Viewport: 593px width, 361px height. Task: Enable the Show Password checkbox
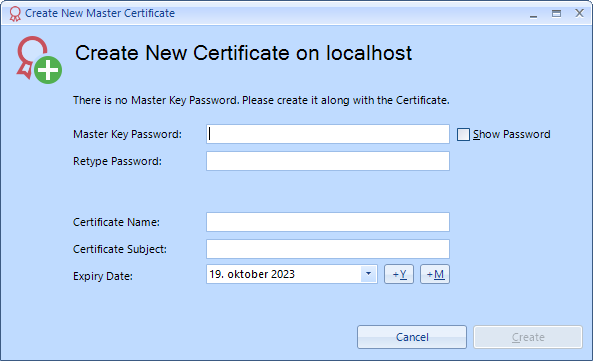tap(463, 134)
